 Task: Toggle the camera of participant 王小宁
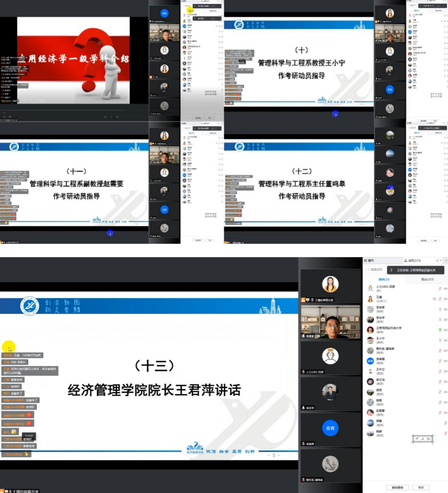[x=446, y=340]
